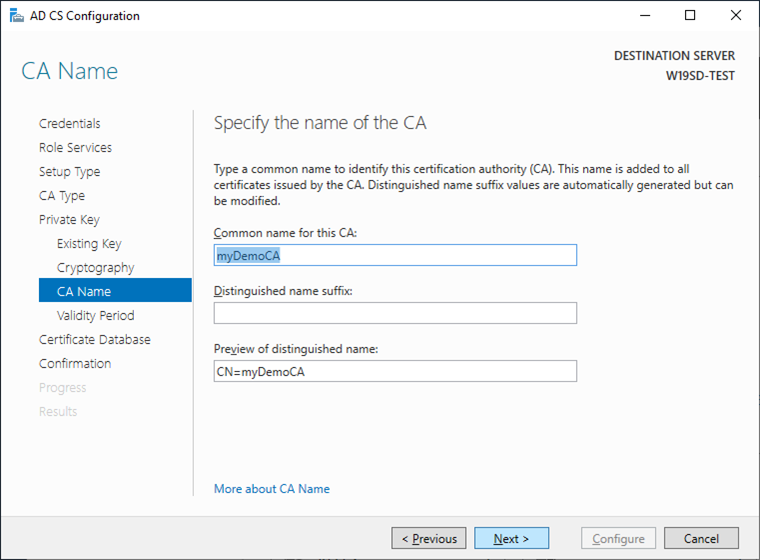This screenshot has width=760, height=560.
Task: Continue with the Next button
Action: [x=511, y=539]
